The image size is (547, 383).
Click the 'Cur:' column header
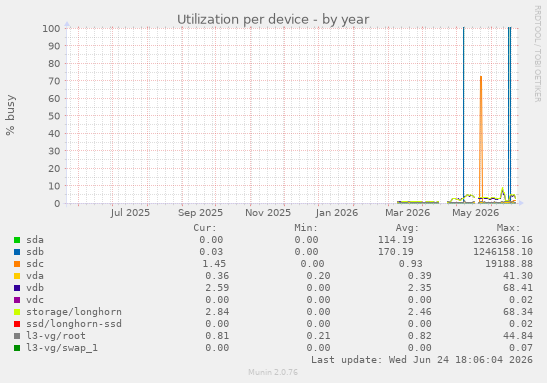(205, 228)
